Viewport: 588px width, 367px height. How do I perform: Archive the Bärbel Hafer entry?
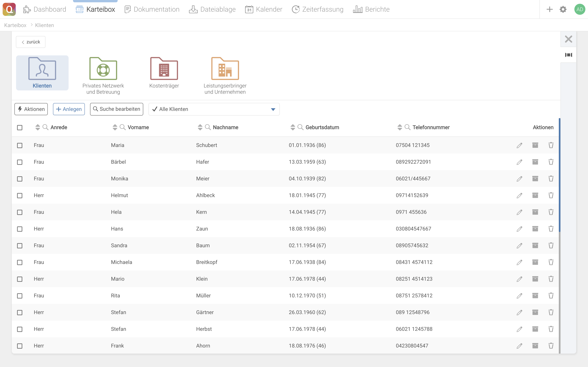tap(535, 162)
